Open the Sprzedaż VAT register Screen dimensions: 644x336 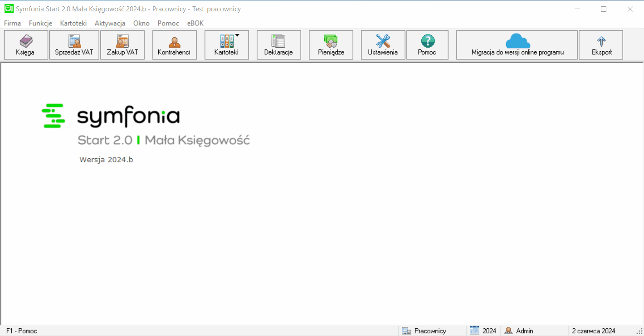pos(74,45)
